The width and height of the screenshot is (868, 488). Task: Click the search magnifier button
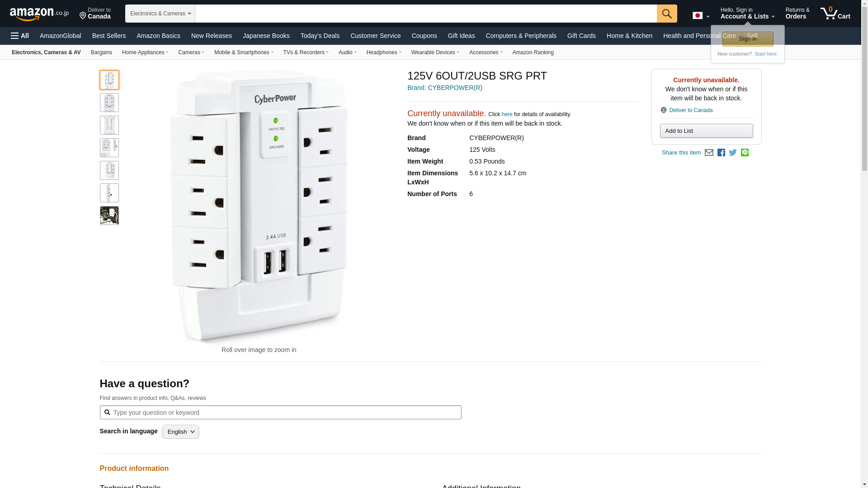coord(667,14)
